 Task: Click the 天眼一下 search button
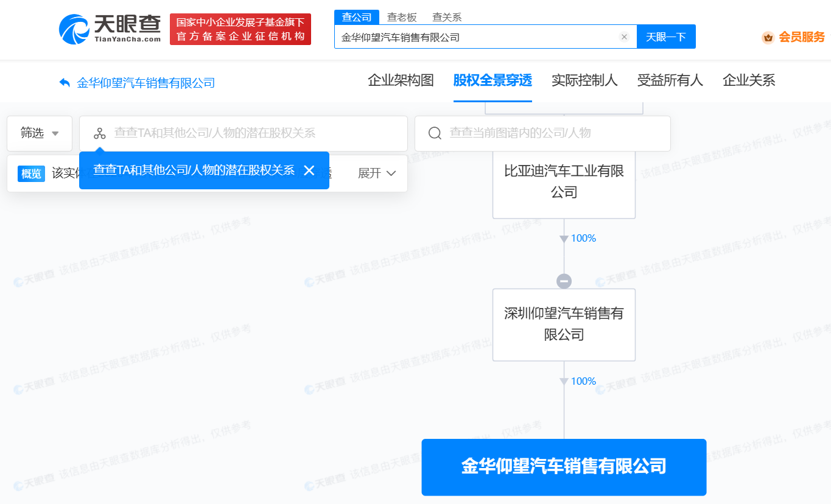pyautogui.click(x=666, y=37)
